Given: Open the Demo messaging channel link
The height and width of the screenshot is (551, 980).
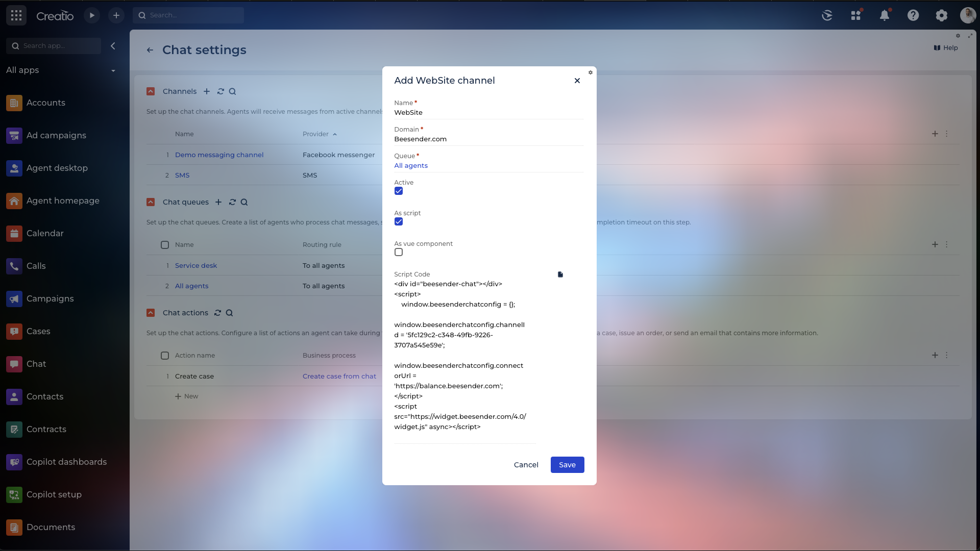Looking at the screenshot, I should point(219,155).
